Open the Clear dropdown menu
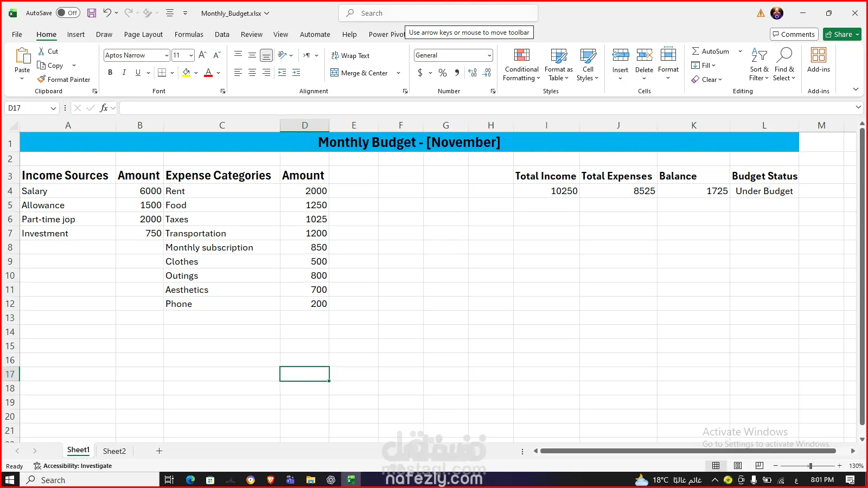The width and height of the screenshot is (868, 488). coord(707,79)
